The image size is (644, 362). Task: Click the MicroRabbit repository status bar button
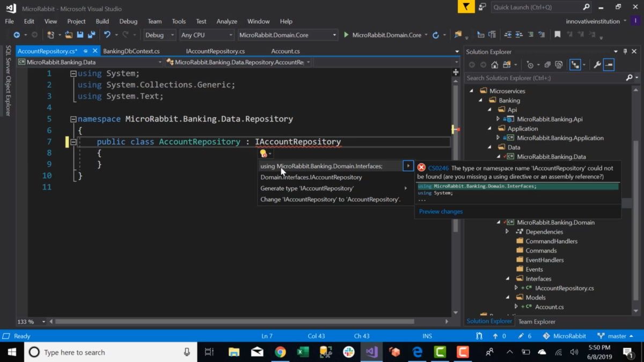coord(564,336)
